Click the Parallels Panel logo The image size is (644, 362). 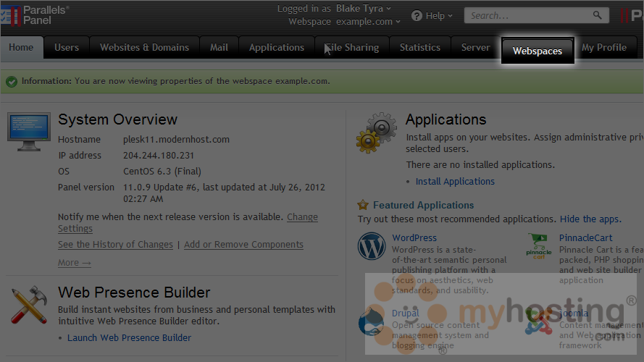click(x=35, y=15)
